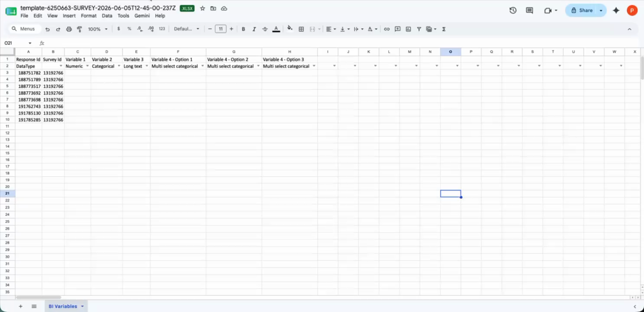Click the merge cells icon
The image size is (644, 312).
pos(312,29)
